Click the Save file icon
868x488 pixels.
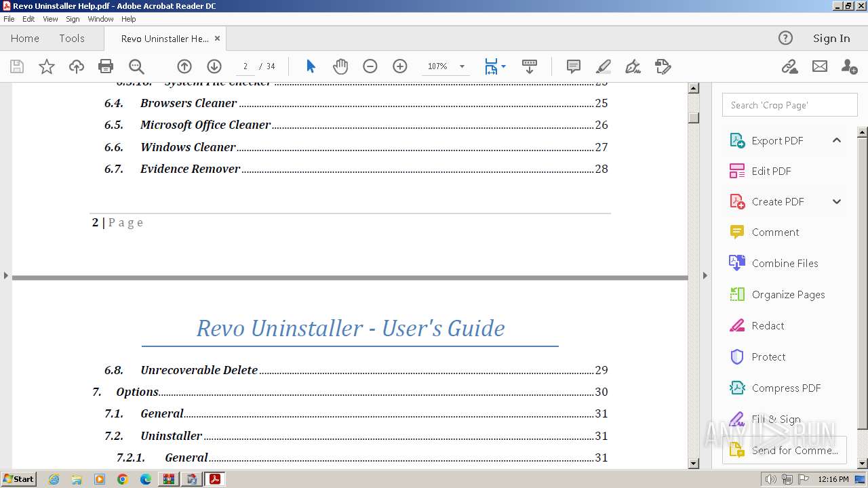pos(17,66)
